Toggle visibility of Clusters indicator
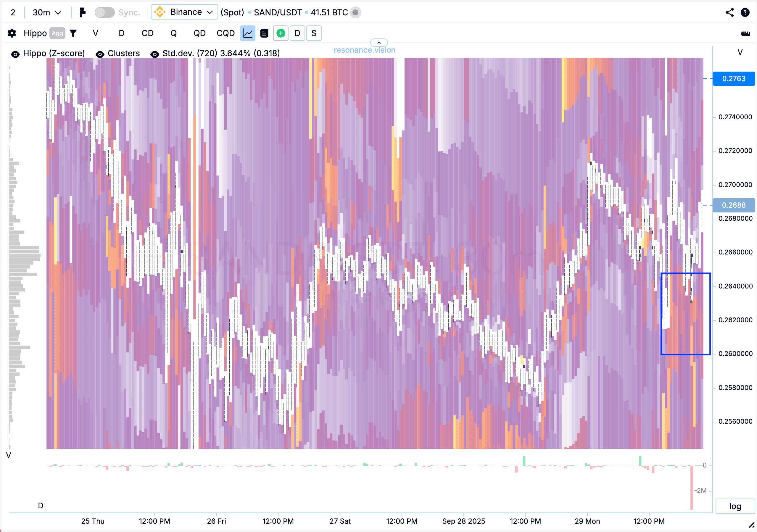Screen dimensions: 757x532 (x=100, y=54)
